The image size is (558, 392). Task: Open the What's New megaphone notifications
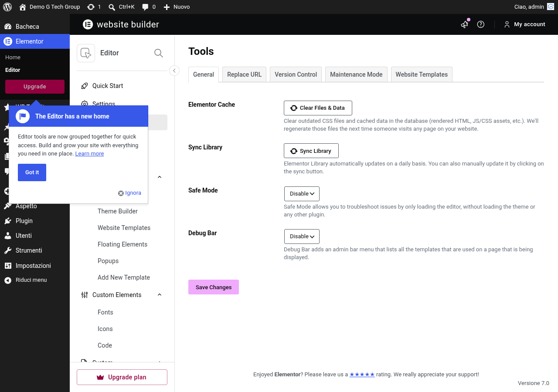(465, 24)
